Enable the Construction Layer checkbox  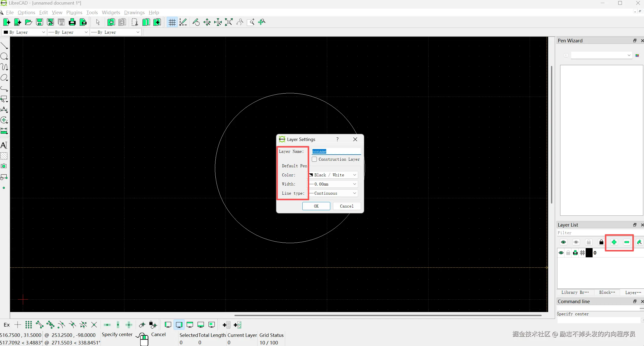pos(314,159)
